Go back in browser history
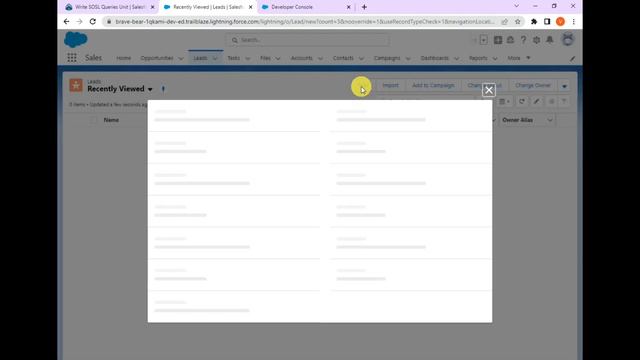 tap(67, 22)
